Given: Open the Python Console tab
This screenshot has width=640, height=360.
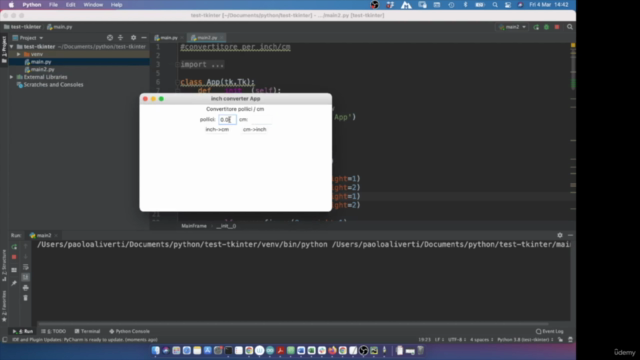Looking at the screenshot, I should [129, 331].
